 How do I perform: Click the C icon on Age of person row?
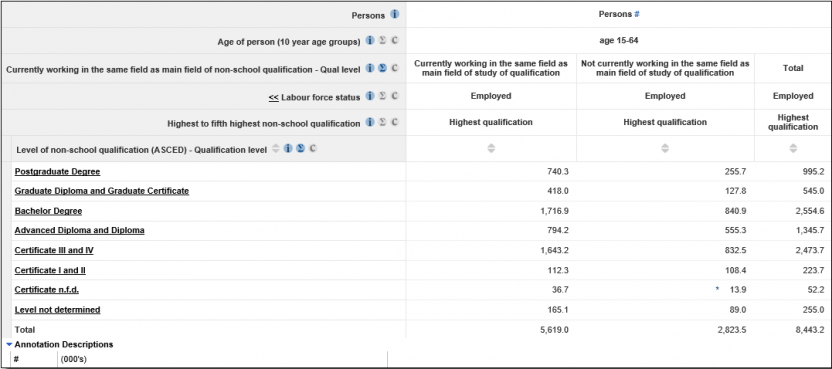394,41
